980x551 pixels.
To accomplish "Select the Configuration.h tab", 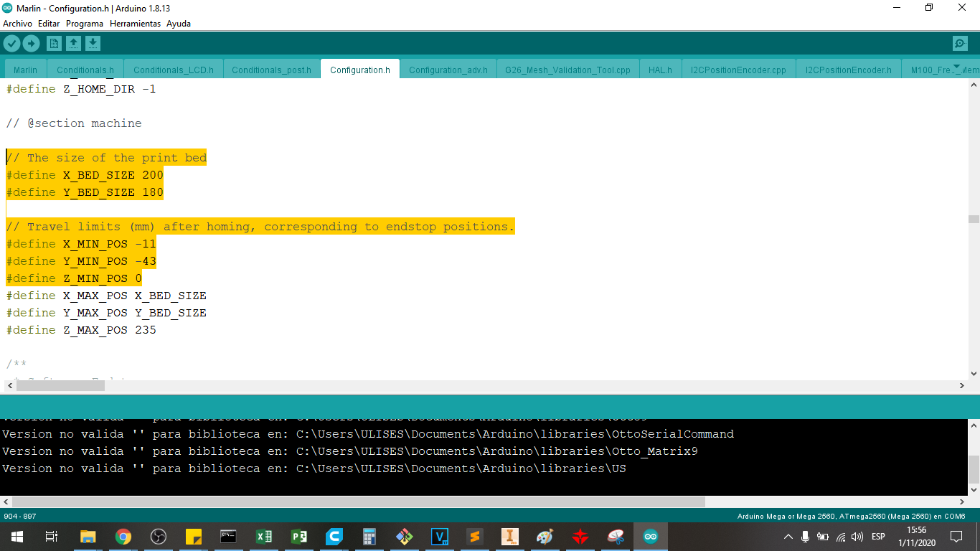I will pyautogui.click(x=360, y=70).
